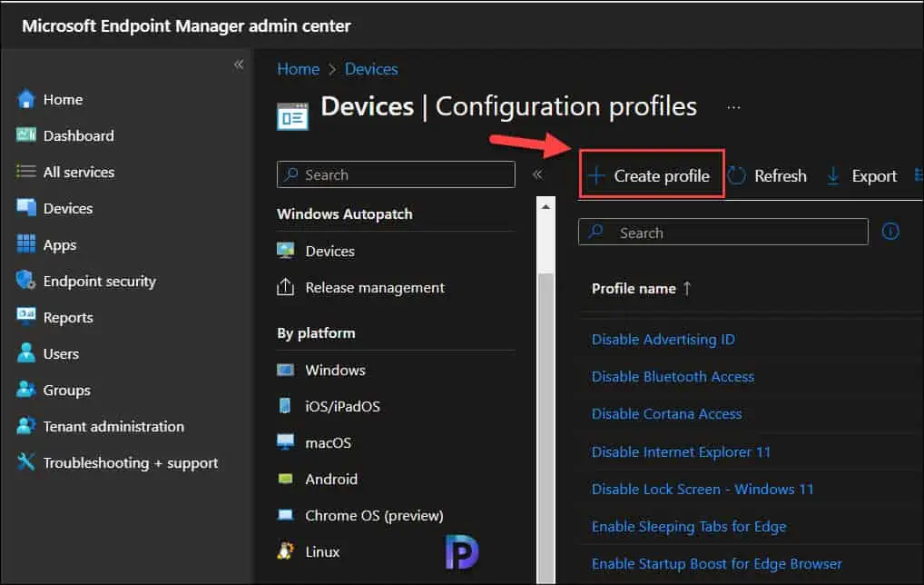This screenshot has width=924, height=585.
Task: Open Disable Advertising ID profile
Action: coord(663,340)
